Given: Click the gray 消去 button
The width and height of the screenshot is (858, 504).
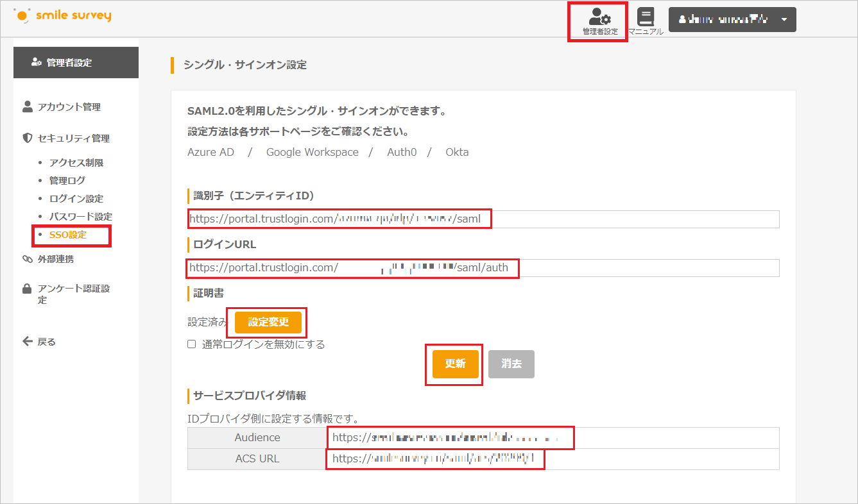Looking at the screenshot, I should (x=511, y=364).
